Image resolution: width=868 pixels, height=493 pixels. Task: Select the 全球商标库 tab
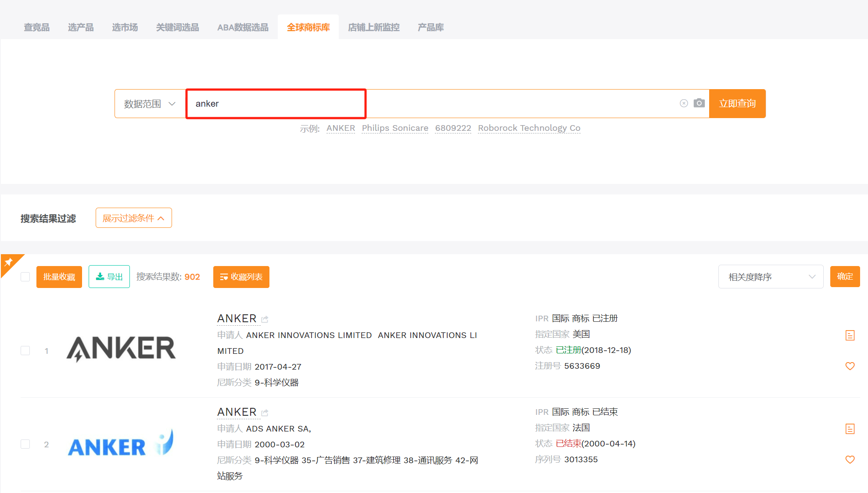coord(308,27)
